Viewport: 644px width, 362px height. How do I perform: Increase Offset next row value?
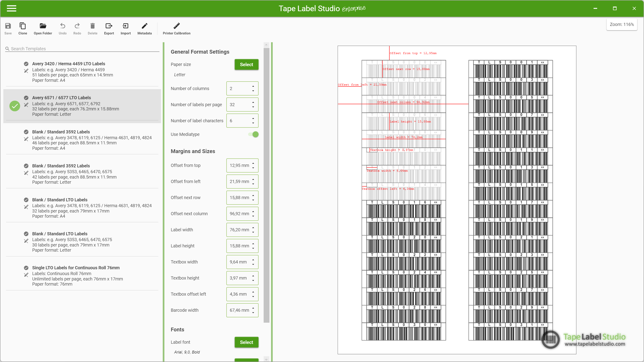[253, 195]
